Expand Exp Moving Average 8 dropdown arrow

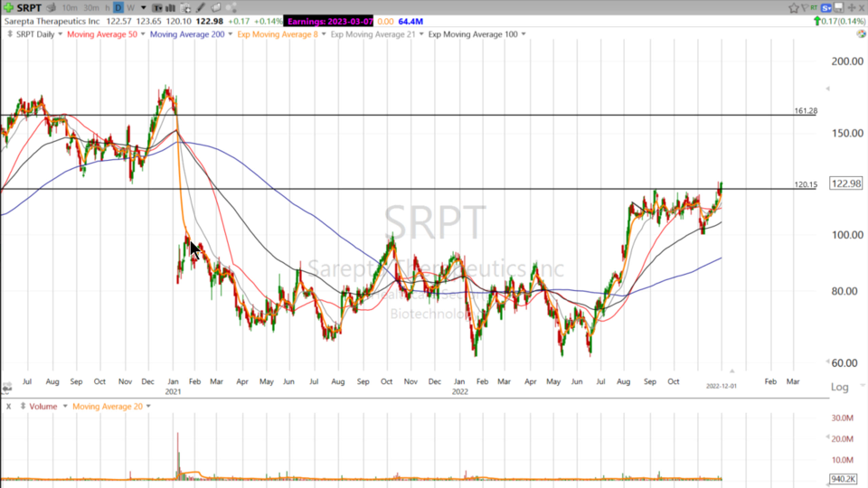324,34
